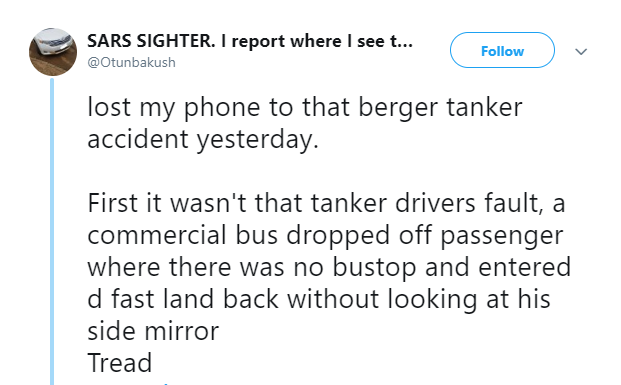Open the SARS SIGHTER profile avatar
Viewport: 621px width, 385px height.
(53, 52)
